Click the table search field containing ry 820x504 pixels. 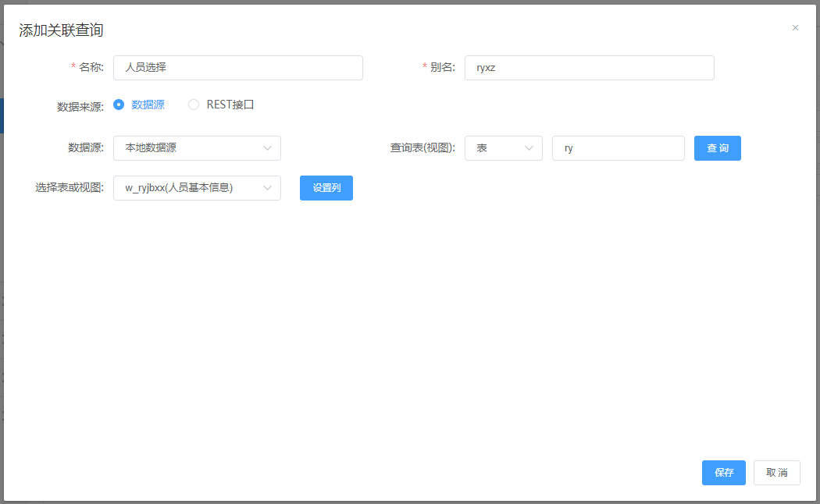618,148
